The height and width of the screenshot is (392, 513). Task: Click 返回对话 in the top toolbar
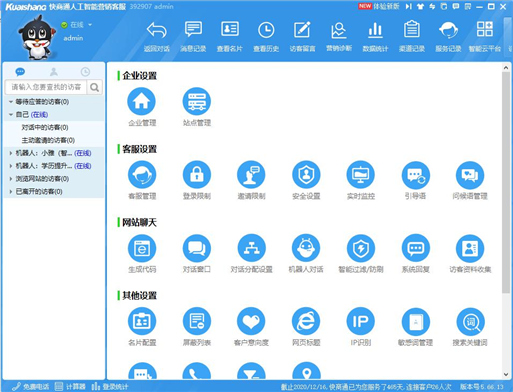tap(157, 37)
